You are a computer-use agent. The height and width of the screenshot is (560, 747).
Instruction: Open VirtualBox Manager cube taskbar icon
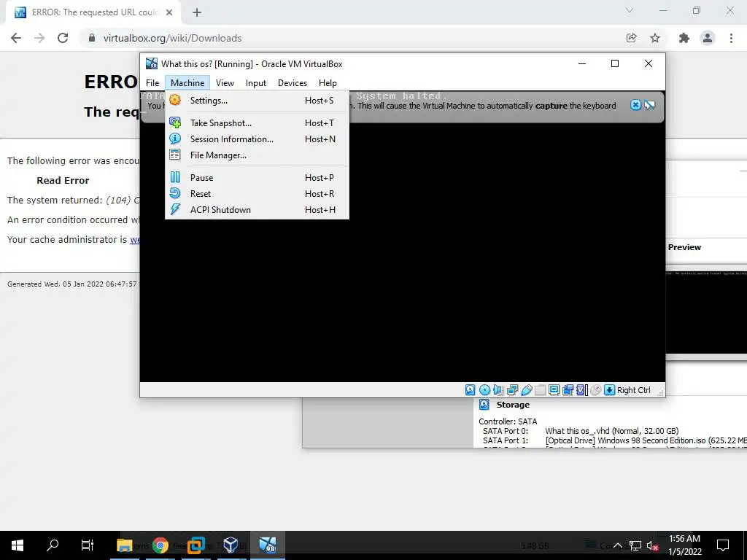click(x=231, y=545)
